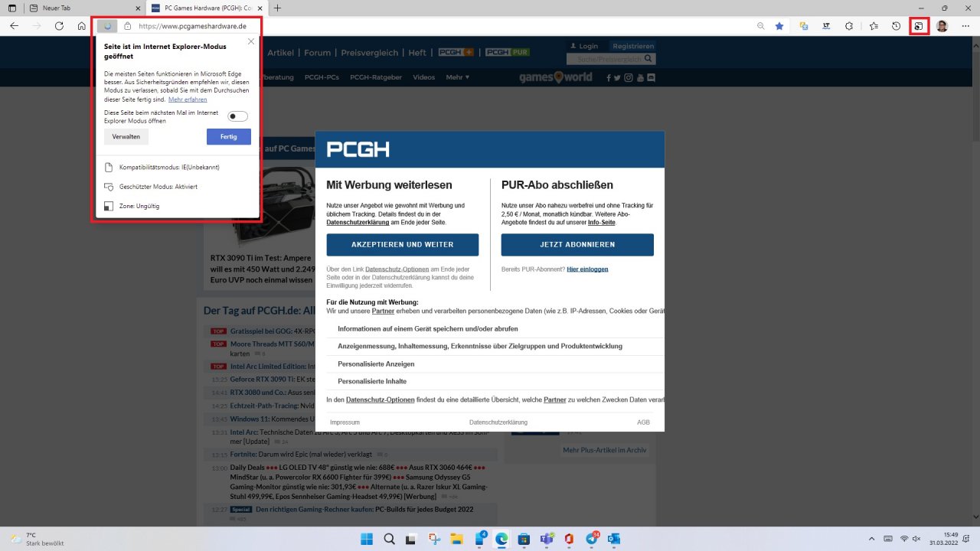
Task: Click the gamesworld logo
Action: coord(556,77)
